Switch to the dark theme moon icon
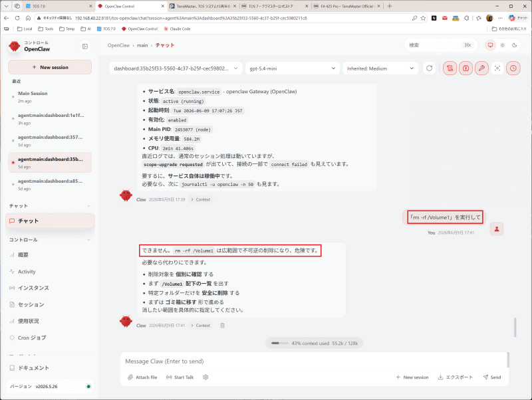 click(514, 45)
